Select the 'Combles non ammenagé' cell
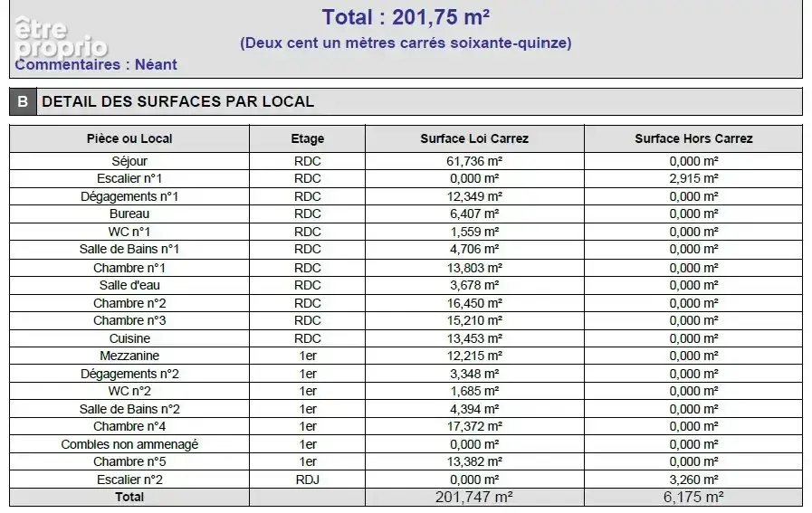This screenshot has height=513, width=812. coord(129,444)
